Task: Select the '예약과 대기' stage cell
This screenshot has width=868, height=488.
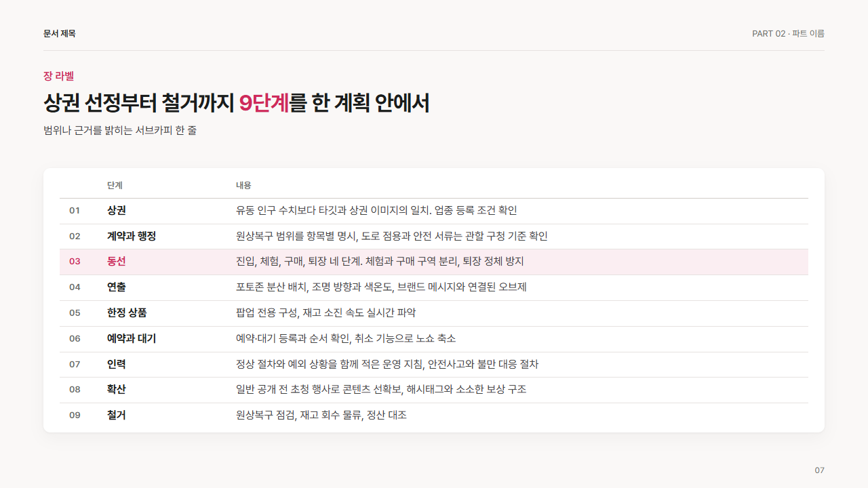Action: pyautogui.click(x=132, y=339)
